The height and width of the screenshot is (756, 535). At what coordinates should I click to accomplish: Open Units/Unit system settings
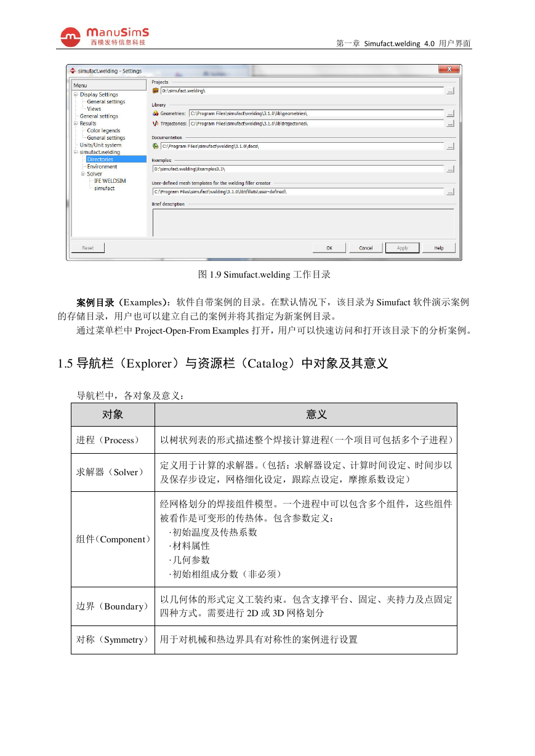100,145
